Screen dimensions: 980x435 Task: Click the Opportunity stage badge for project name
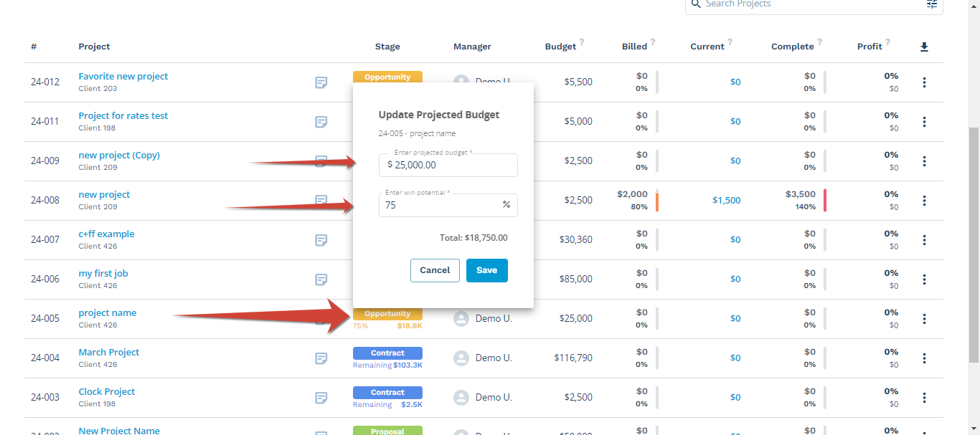click(387, 313)
